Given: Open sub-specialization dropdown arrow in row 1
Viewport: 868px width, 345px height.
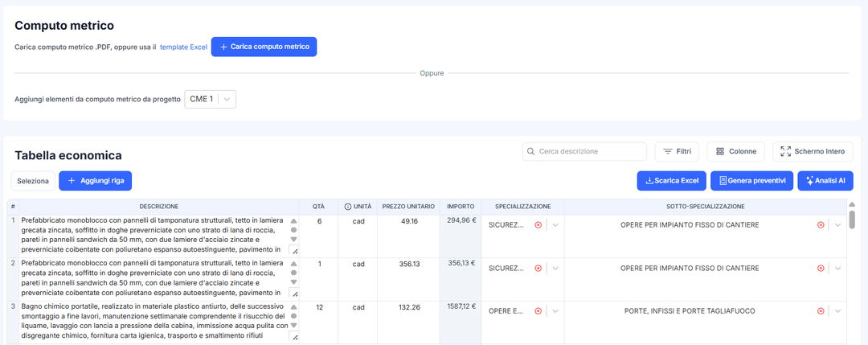Looking at the screenshot, I should pos(837,225).
